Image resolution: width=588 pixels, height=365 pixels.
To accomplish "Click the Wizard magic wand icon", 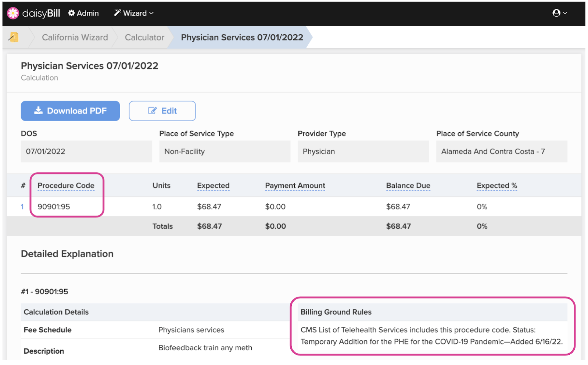I will [x=117, y=13].
